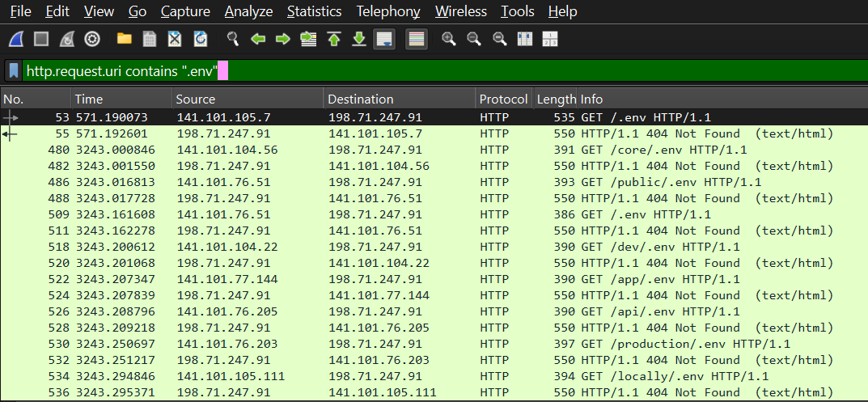Select packet 532 response row
Viewport: 868px width, 402px height.
[434, 360]
